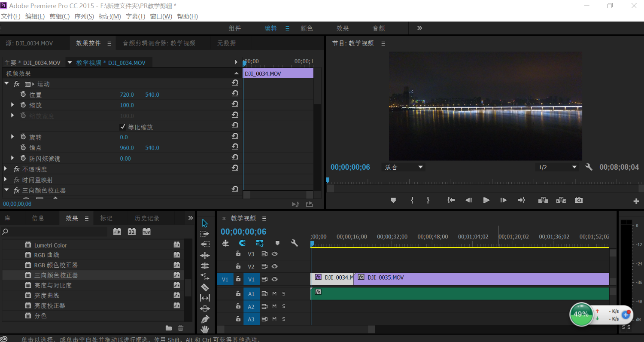Open the 文件(F) menu
The image size is (644, 342).
[11, 16]
